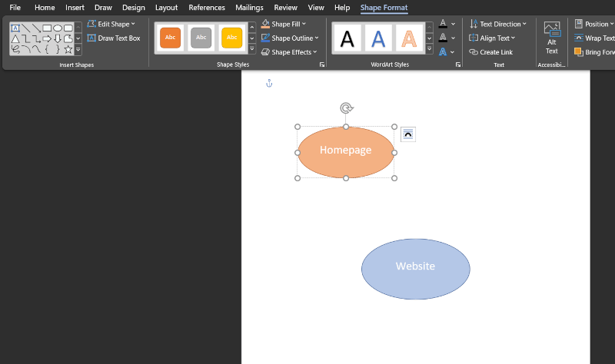Expand the Shape Styles gallery More arrow

tap(251, 49)
